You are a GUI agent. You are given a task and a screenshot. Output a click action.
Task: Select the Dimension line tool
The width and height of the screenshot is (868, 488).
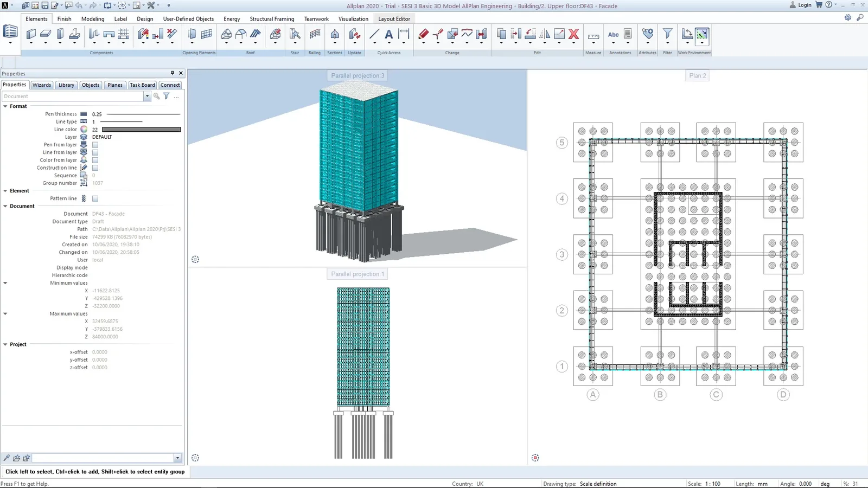(404, 34)
